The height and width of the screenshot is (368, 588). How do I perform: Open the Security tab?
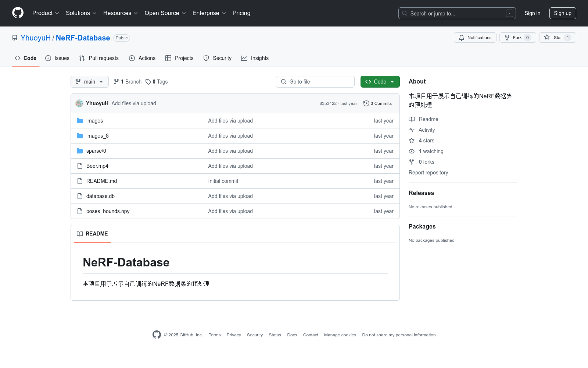pyautogui.click(x=218, y=58)
